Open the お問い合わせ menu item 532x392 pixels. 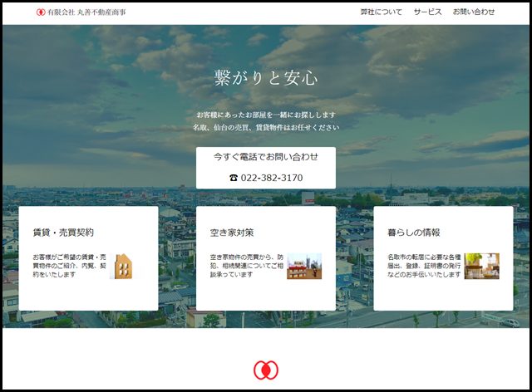point(474,12)
